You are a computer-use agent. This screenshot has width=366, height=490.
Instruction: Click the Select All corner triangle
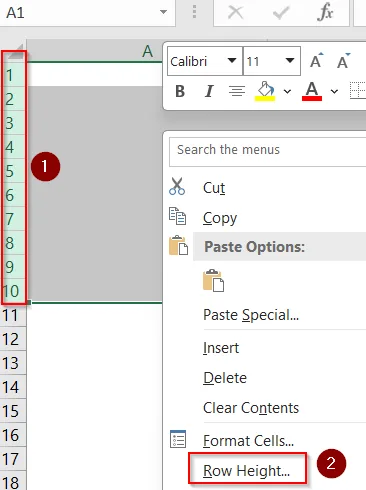click(x=15, y=53)
